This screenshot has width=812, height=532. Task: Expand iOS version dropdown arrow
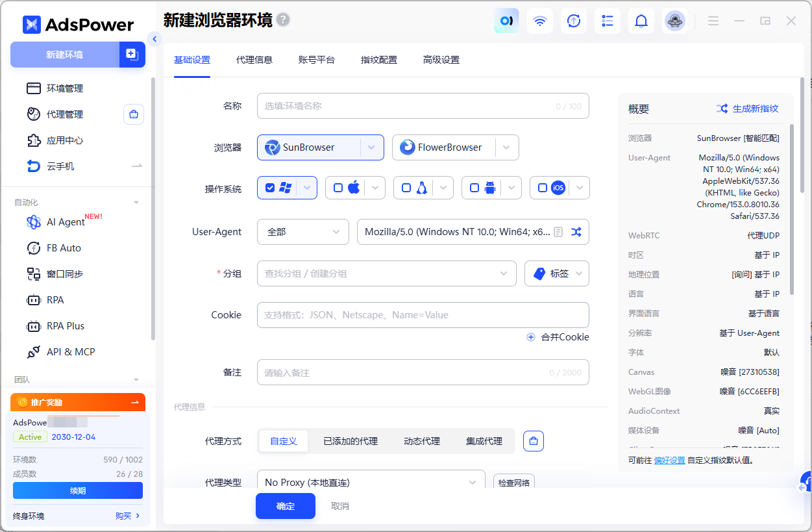click(580, 188)
